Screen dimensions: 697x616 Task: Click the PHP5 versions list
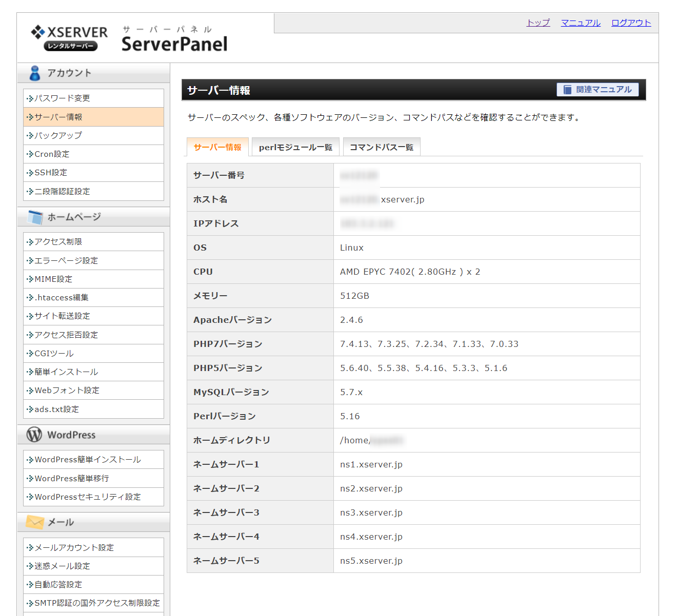(424, 368)
